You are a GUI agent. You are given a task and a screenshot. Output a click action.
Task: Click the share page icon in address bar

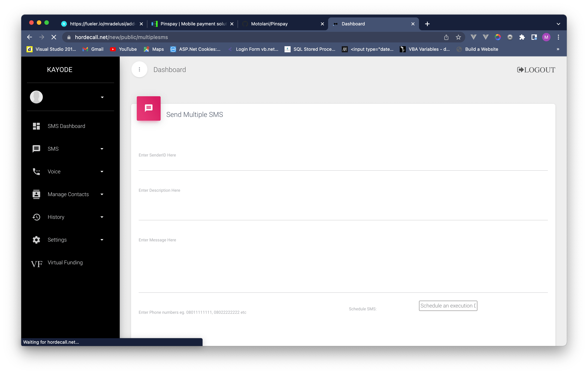(446, 37)
